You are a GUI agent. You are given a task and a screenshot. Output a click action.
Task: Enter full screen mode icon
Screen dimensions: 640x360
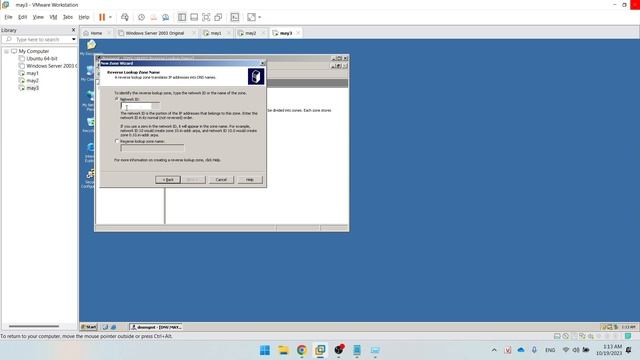pos(206,17)
